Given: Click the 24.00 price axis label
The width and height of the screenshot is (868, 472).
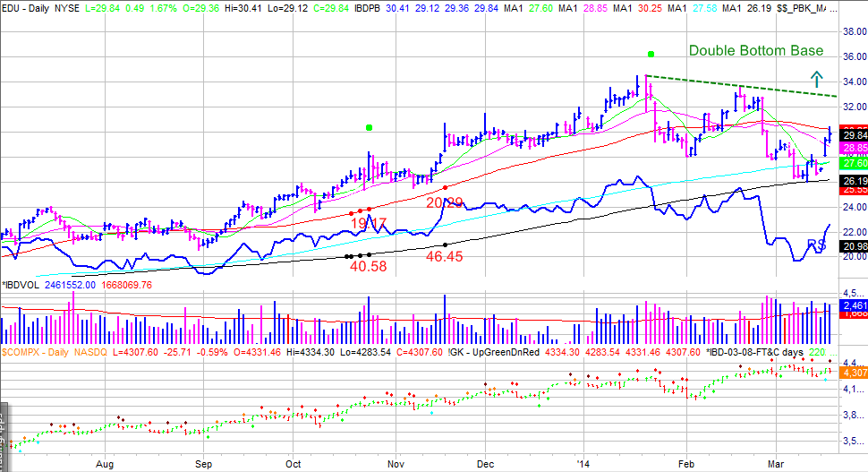Looking at the screenshot, I should (855, 207).
